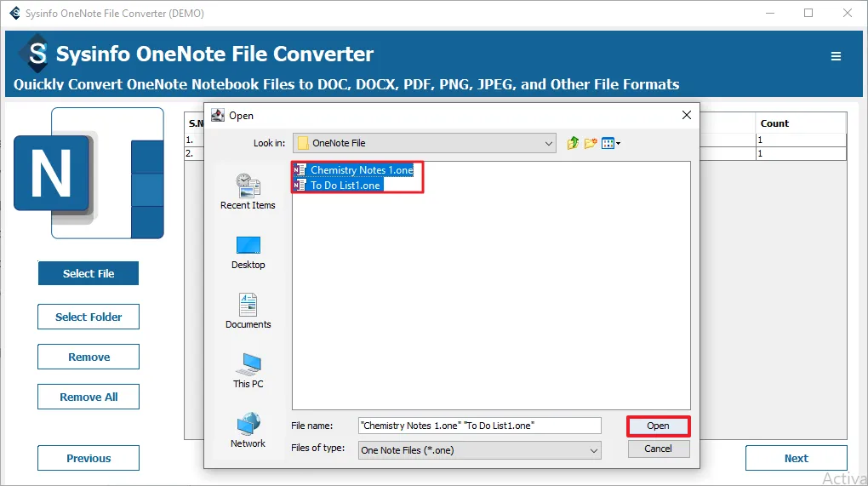
Task: Click the Create New Folder icon
Action: 591,143
